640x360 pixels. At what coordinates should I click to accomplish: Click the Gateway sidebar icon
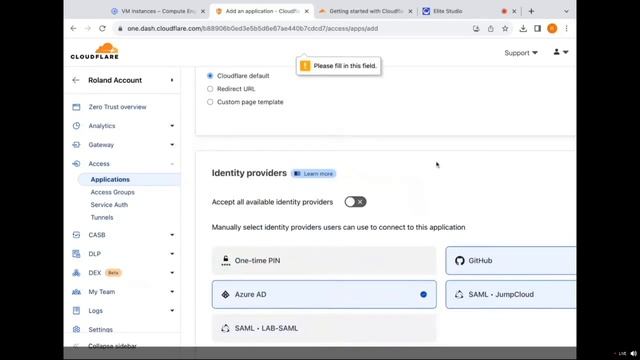[76, 144]
